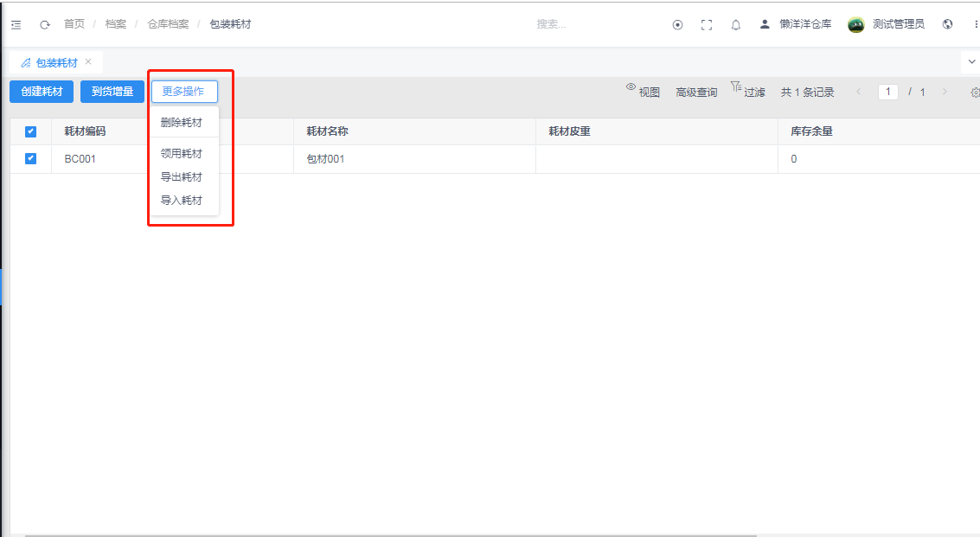
Task: Toggle the select-all header checkbox
Action: [x=30, y=132]
